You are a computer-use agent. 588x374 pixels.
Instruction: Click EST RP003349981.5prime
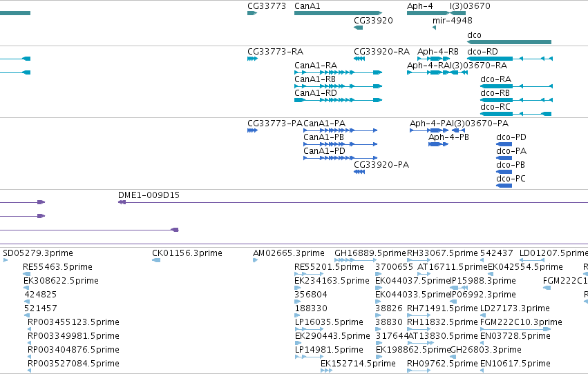coord(30,344)
